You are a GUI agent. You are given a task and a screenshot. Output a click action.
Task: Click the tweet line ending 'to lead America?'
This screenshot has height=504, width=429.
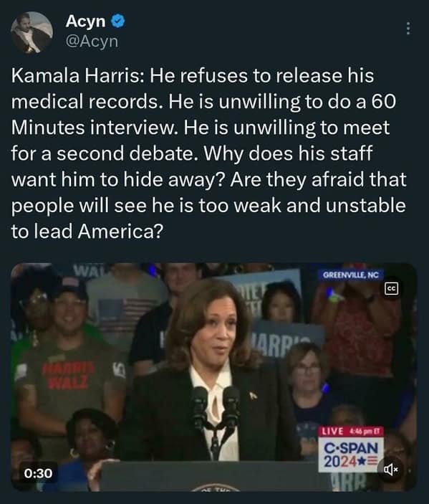point(87,231)
